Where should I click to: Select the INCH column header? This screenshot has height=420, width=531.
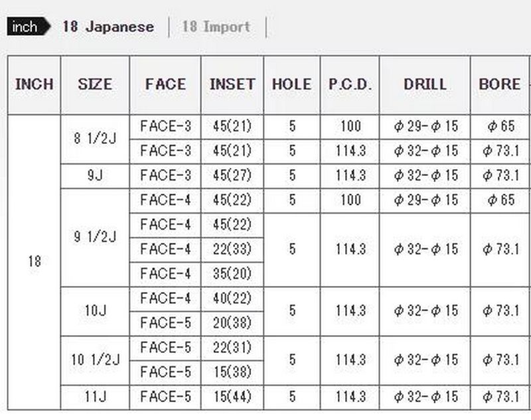click(34, 85)
